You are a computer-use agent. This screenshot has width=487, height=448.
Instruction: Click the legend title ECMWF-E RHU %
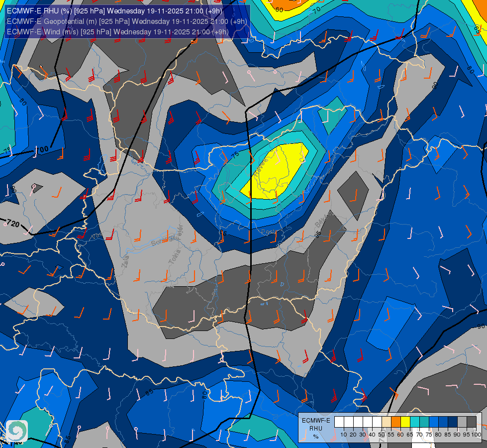316,429
